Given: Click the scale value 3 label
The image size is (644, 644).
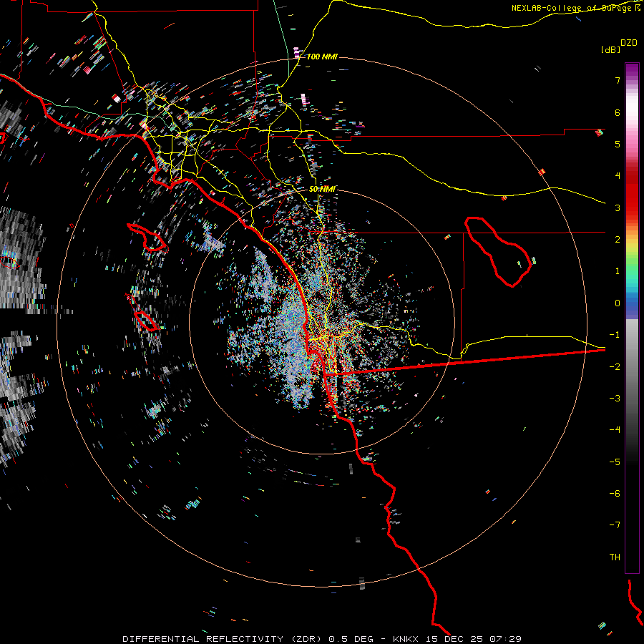Looking at the screenshot, I should (618, 208).
